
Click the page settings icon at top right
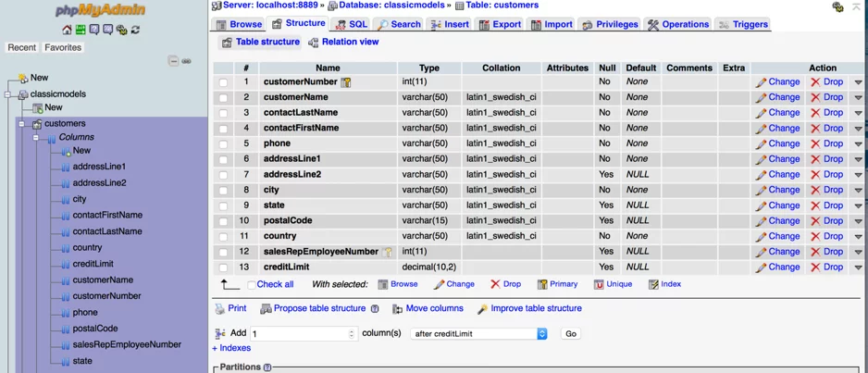[837, 6]
